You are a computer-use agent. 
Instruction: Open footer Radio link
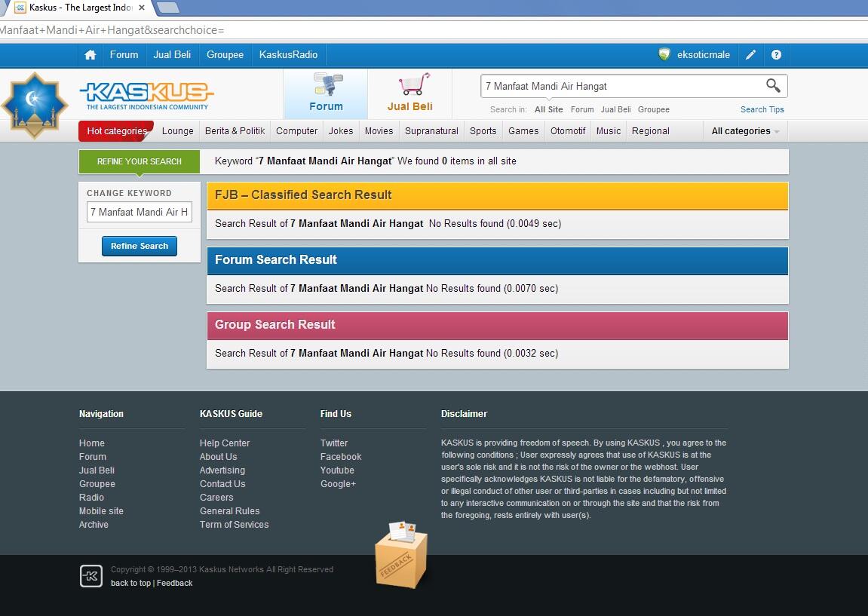(91, 498)
